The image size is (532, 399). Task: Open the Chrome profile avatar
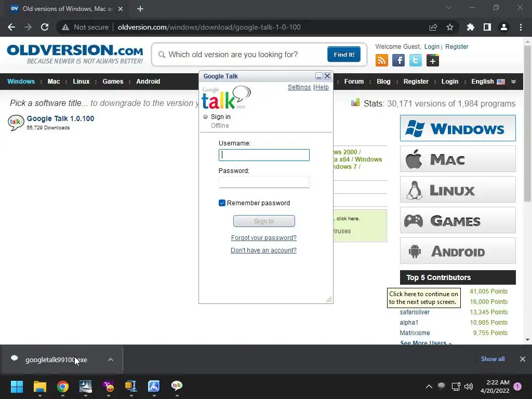click(504, 27)
